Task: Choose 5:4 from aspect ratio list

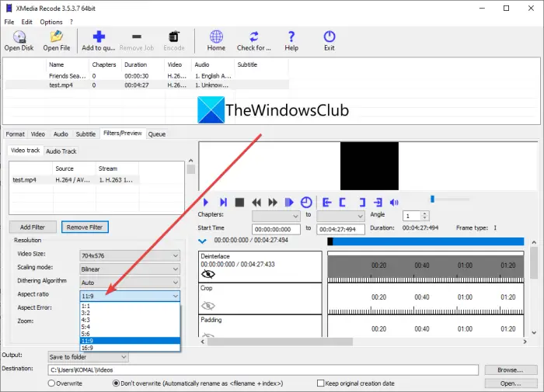Action: pyautogui.click(x=130, y=327)
